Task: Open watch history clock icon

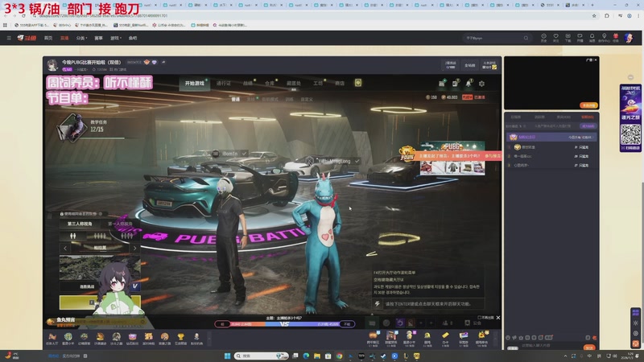Action: click(544, 38)
